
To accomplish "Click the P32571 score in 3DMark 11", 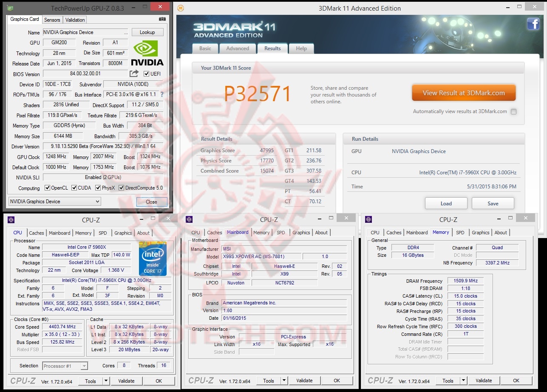I will point(258,94).
